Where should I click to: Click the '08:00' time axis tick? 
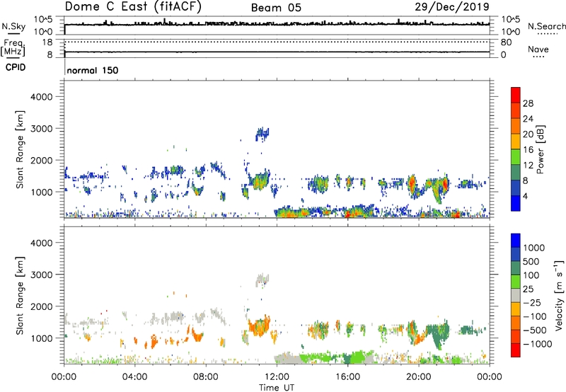pos(205,377)
